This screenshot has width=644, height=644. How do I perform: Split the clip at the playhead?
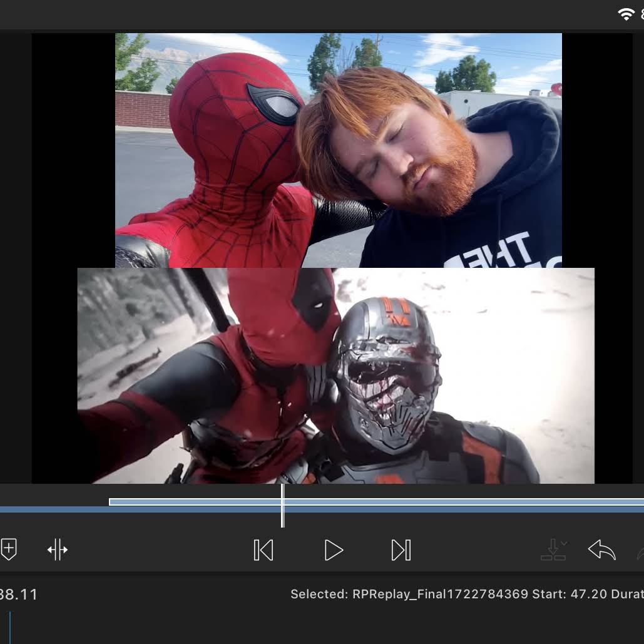point(58,549)
